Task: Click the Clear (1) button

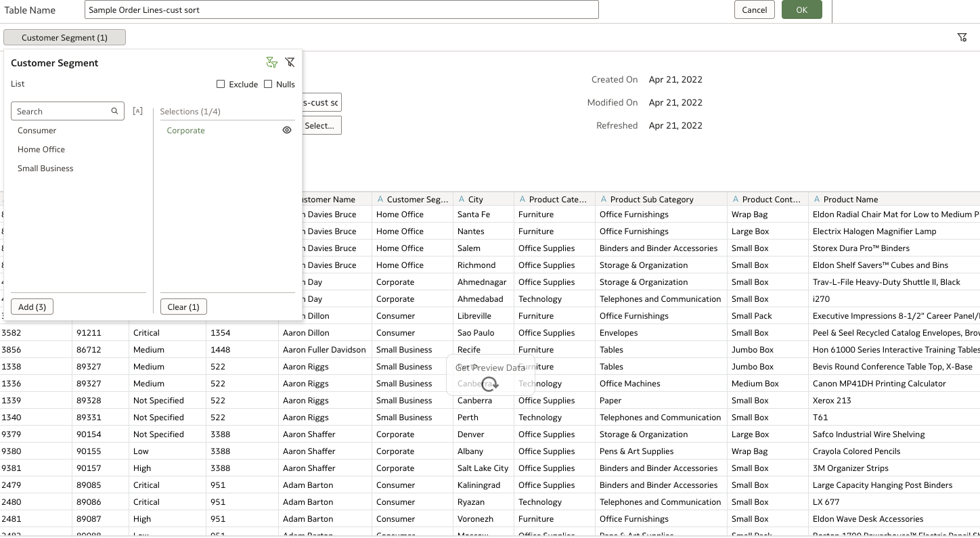Action: coord(183,307)
